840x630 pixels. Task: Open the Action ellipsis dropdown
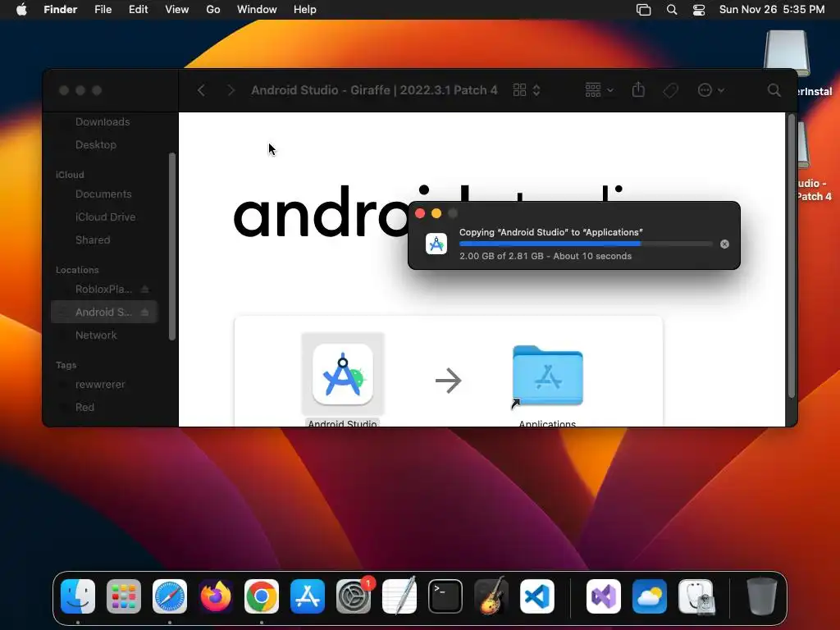711,90
